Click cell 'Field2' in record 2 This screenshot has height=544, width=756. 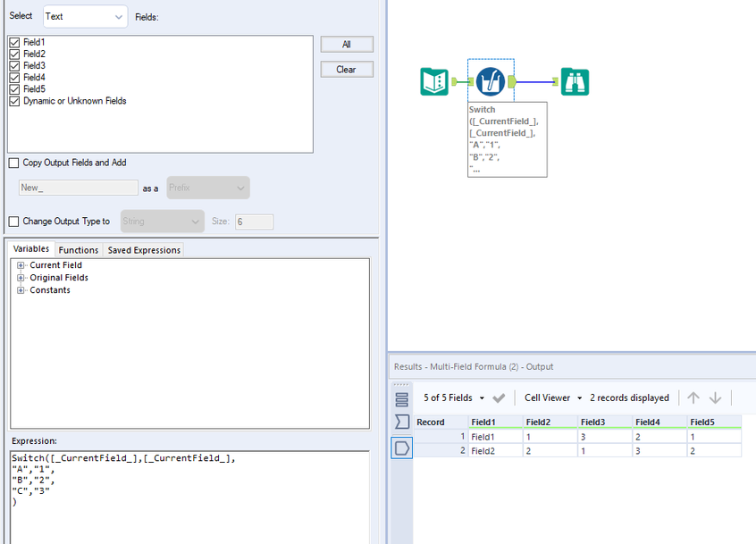coord(496,450)
